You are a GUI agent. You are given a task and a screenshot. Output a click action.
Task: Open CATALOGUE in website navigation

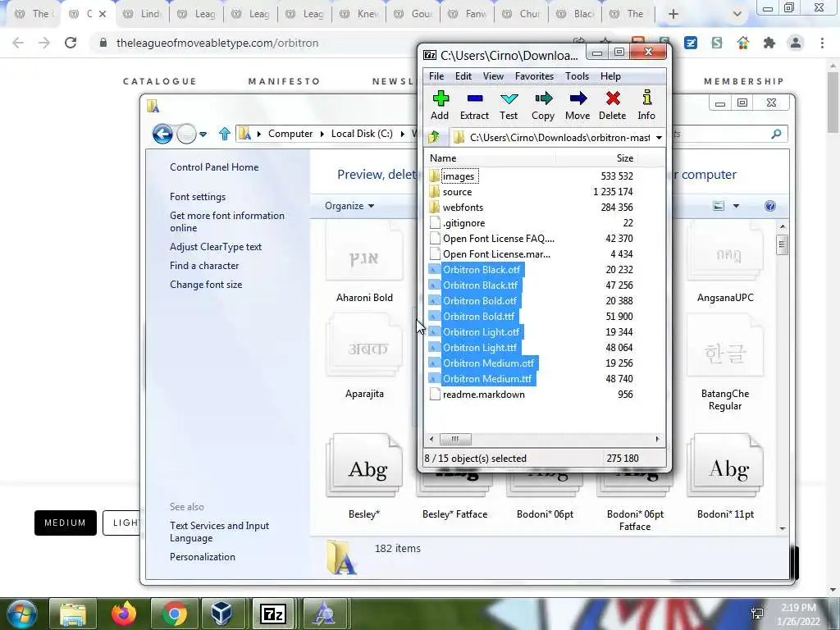click(160, 81)
